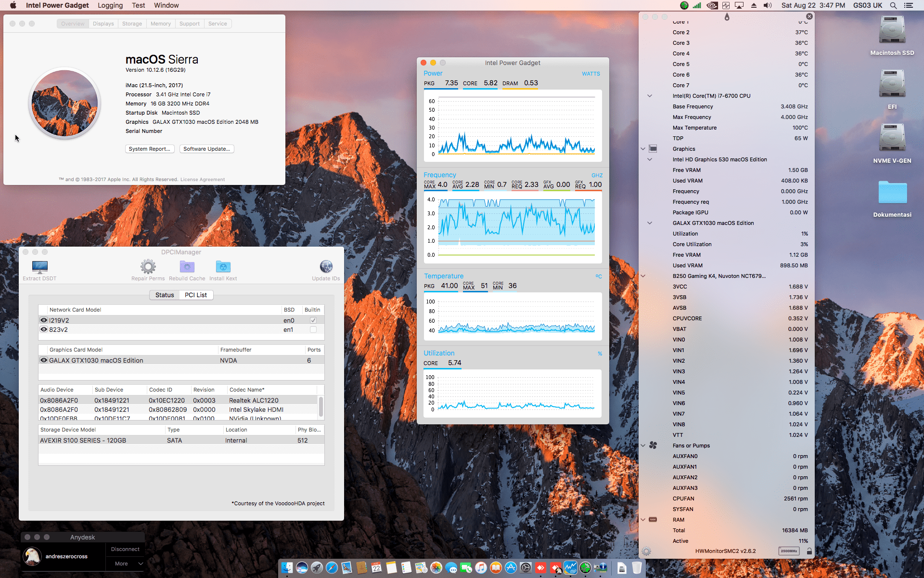Toggle eye icon for GALAX GTX1030 card

(44, 360)
